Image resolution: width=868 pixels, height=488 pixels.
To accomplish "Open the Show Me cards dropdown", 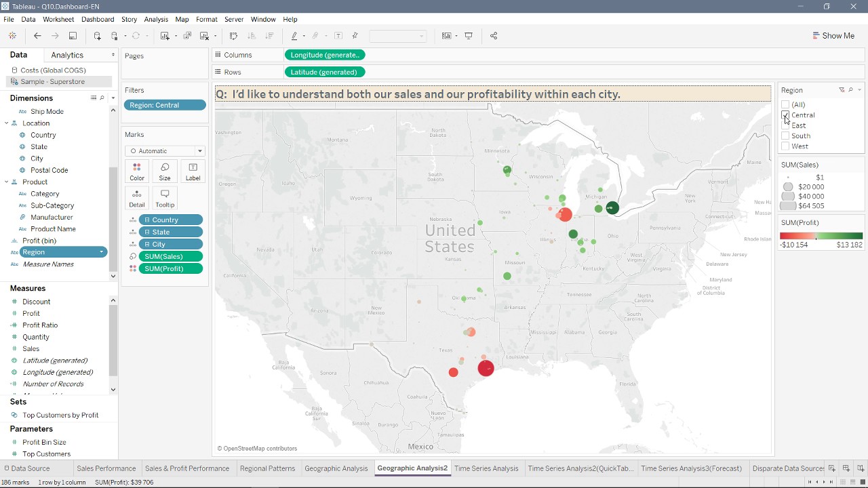I will point(456,36).
